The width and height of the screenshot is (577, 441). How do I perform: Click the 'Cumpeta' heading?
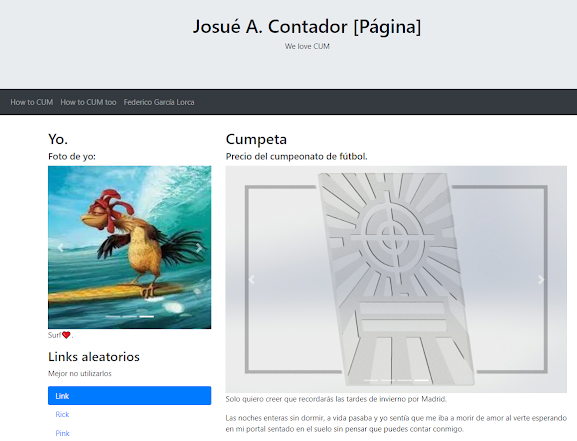(256, 139)
